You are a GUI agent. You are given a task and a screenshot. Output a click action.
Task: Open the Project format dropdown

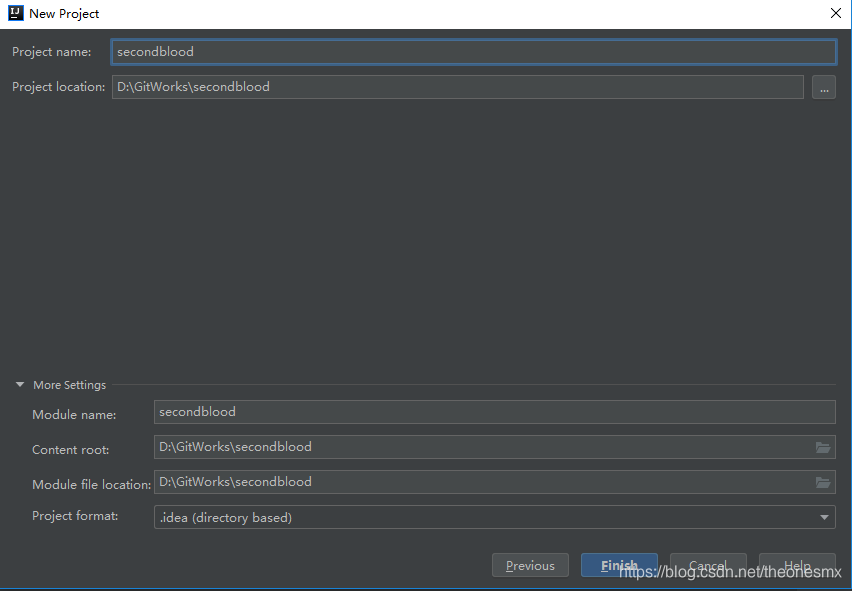[494, 517]
